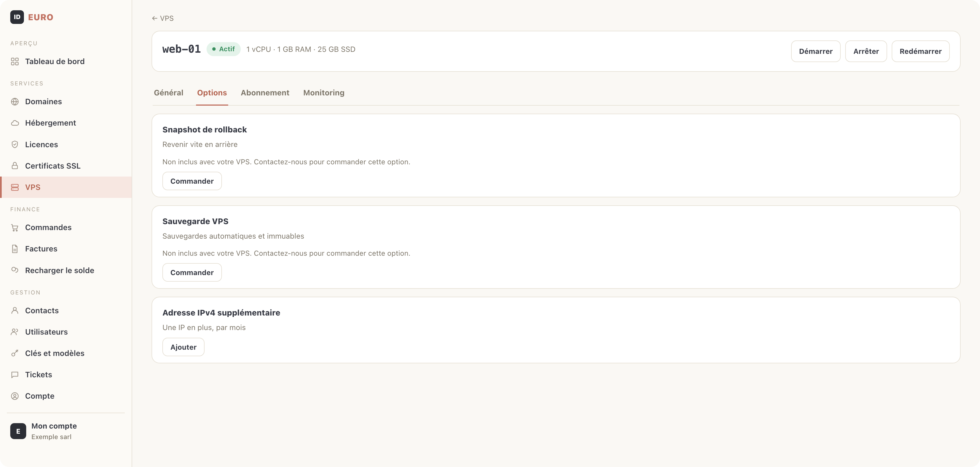Click the Contacts person icon
980x467 pixels.
tap(15, 310)
